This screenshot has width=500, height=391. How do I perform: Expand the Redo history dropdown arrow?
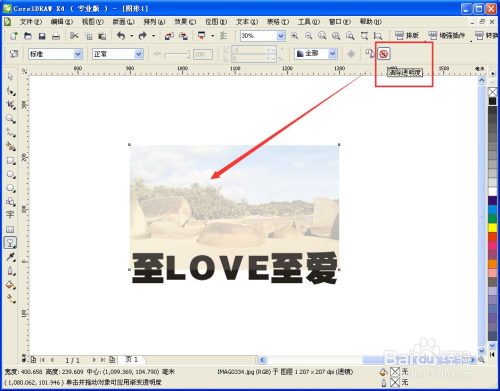[153, 36]
